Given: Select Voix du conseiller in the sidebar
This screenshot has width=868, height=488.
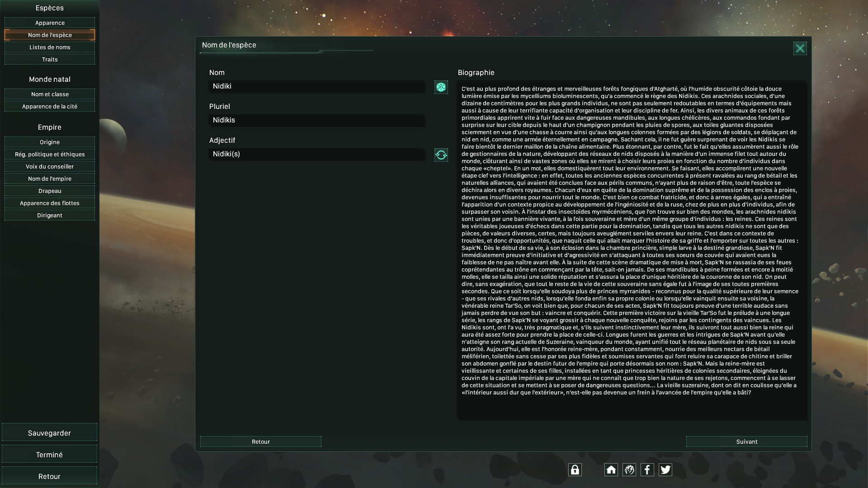Looking at the screenshot, I should point(50,166).
